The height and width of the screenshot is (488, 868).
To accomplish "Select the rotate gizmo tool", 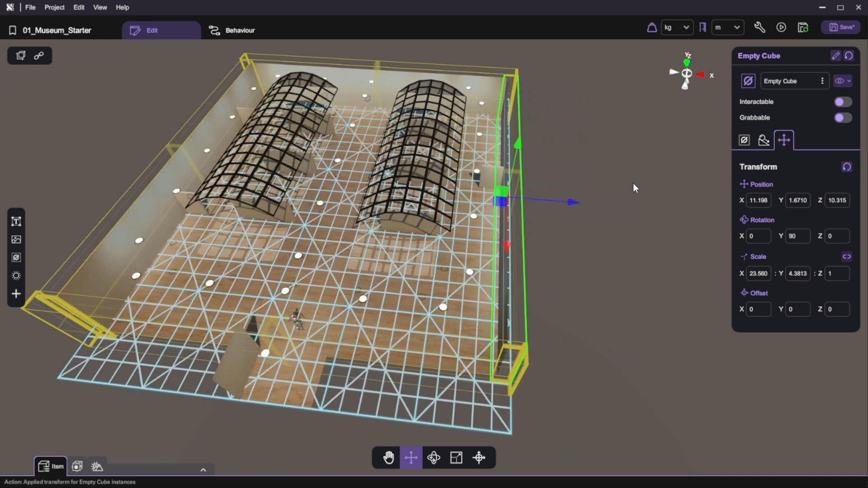I will point(434,458).
